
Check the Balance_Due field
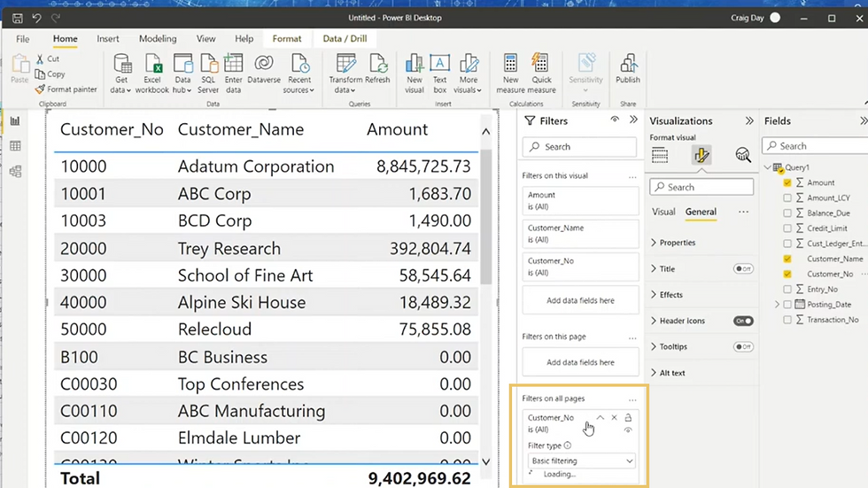pos(787,213)
